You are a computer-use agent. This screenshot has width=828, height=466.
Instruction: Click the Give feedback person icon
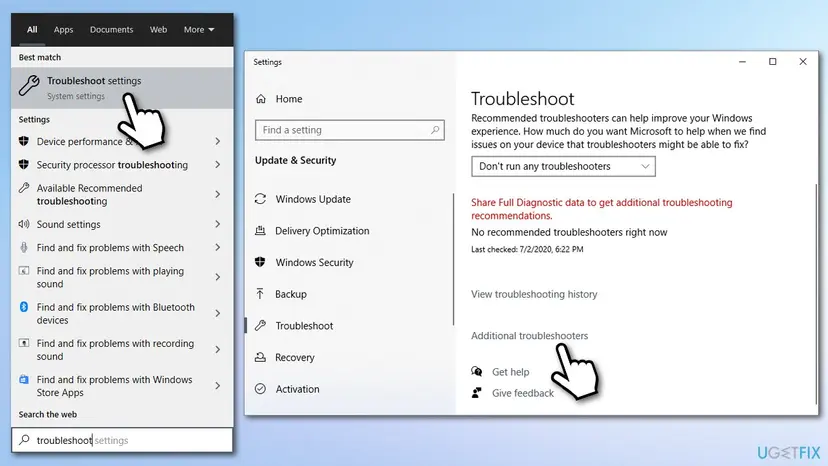point(477,393)
